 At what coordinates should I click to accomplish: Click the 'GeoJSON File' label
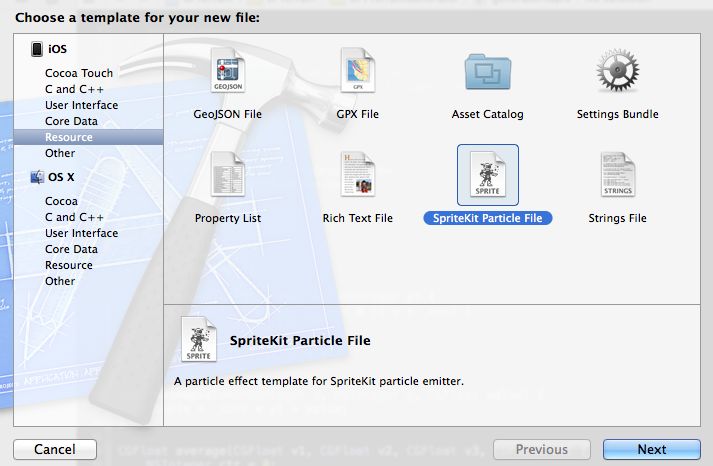[x=228, y=114]
